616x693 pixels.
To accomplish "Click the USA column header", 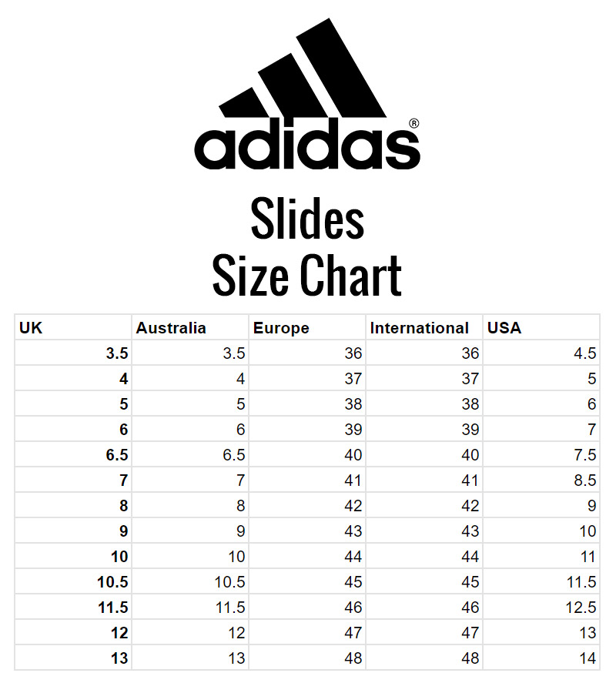I will (541, 327).
